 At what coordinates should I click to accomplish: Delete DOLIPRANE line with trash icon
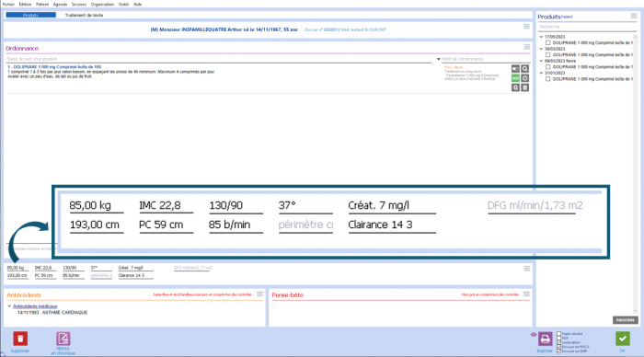525,87
